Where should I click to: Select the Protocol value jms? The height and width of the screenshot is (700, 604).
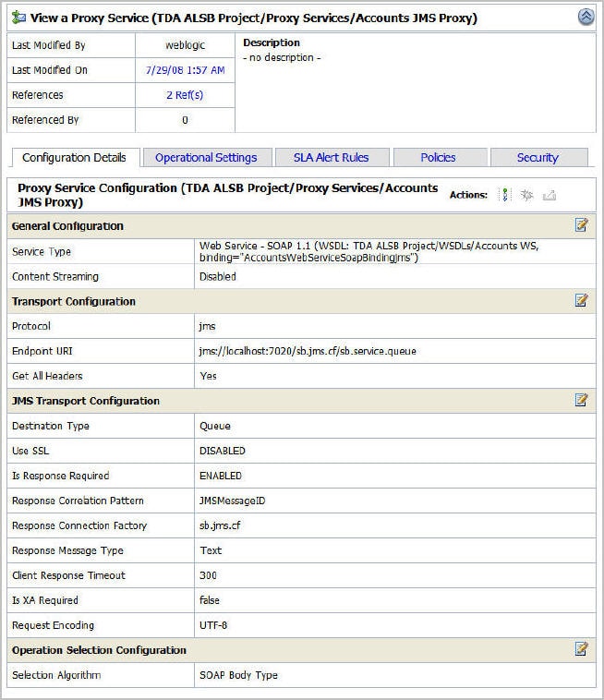[207, 326]
